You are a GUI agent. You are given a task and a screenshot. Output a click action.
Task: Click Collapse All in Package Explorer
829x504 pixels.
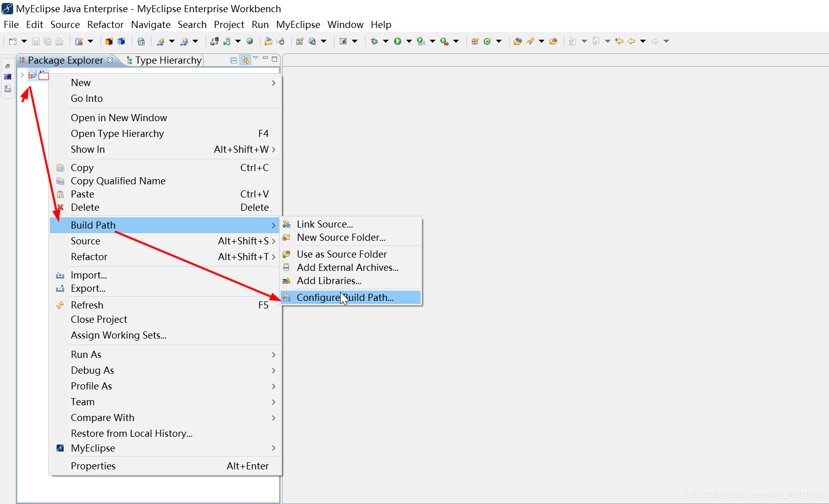233,60
